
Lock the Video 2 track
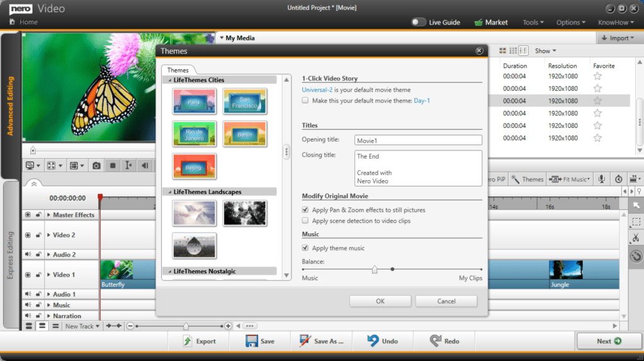(x=38, y=235)
